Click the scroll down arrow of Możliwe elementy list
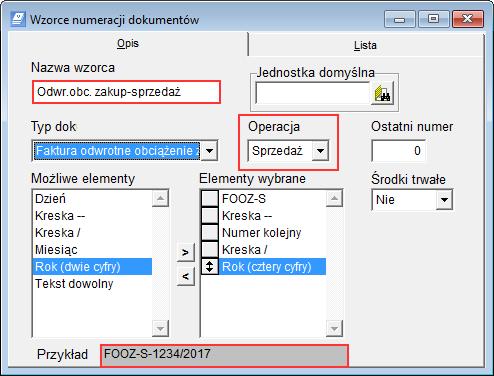 [160, 329]
